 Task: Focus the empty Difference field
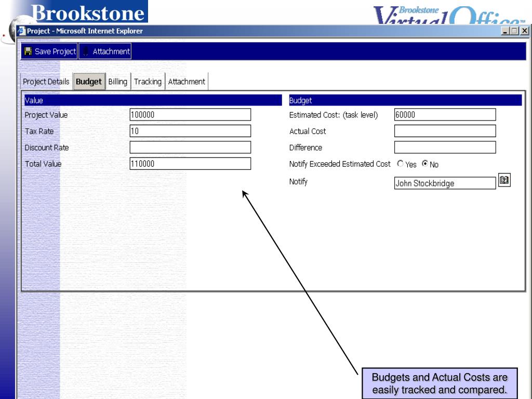click(445, 147)
